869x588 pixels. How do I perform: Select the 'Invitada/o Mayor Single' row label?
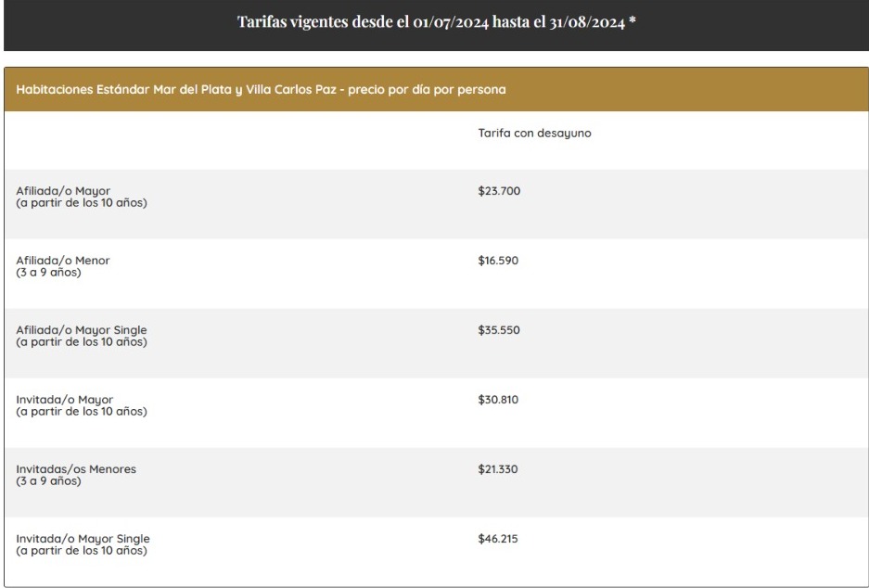coord(83,539)
